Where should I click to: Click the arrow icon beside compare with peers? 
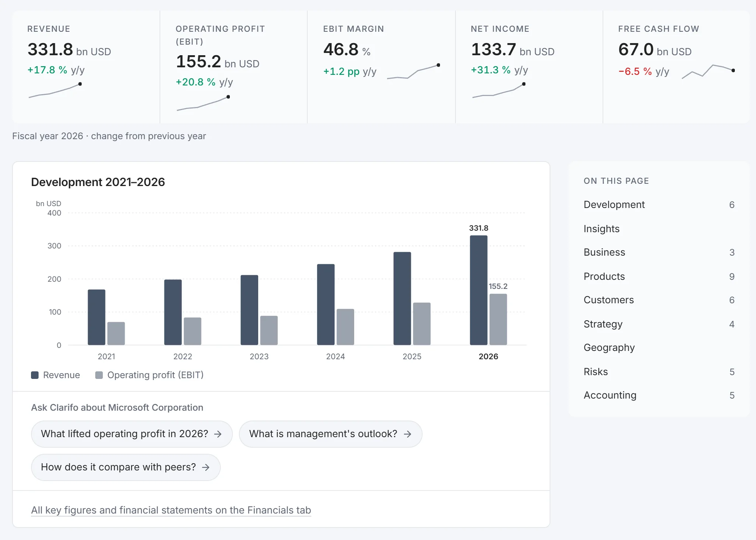[206, 467]
